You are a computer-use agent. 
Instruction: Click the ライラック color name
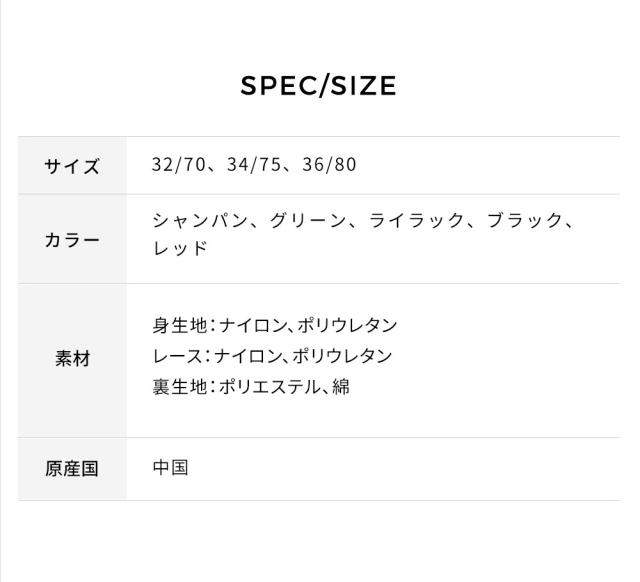[x=416, y=221]
